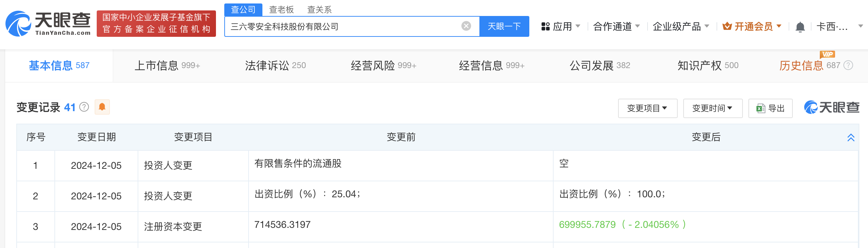This screenshot has width=868, height=248.
Task: Click the 天眼一下 search button
Action: point(504,26)
